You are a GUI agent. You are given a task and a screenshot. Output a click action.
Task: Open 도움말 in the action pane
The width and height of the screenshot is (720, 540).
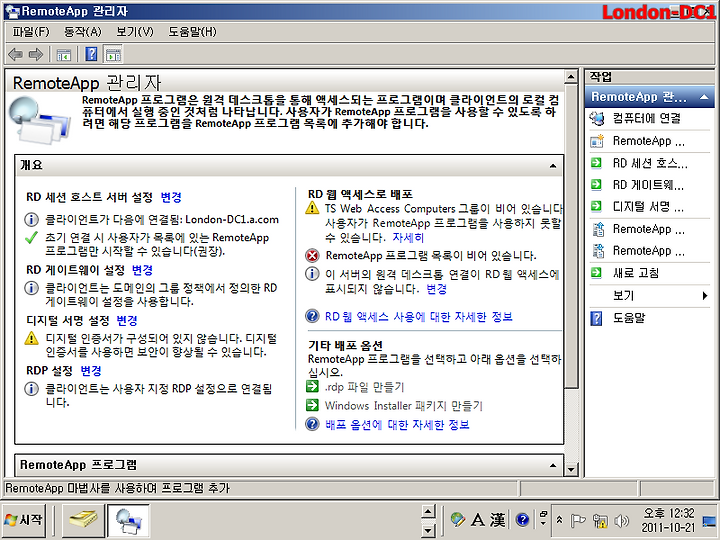(629, 318)
